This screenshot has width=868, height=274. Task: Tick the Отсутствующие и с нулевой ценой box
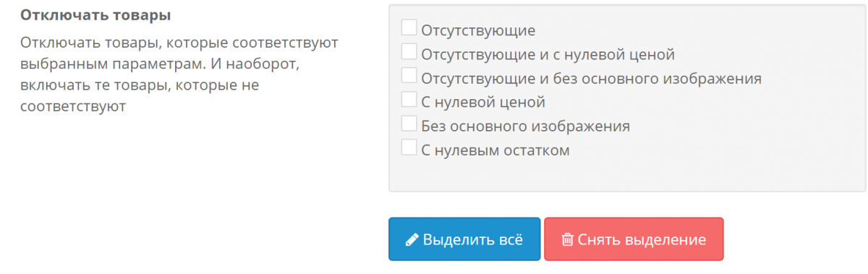(409, 51)
